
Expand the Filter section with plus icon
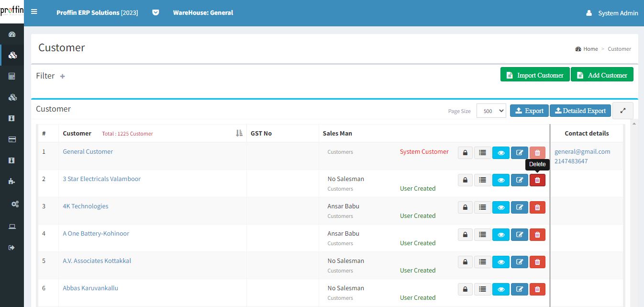[x=62, y=76]
